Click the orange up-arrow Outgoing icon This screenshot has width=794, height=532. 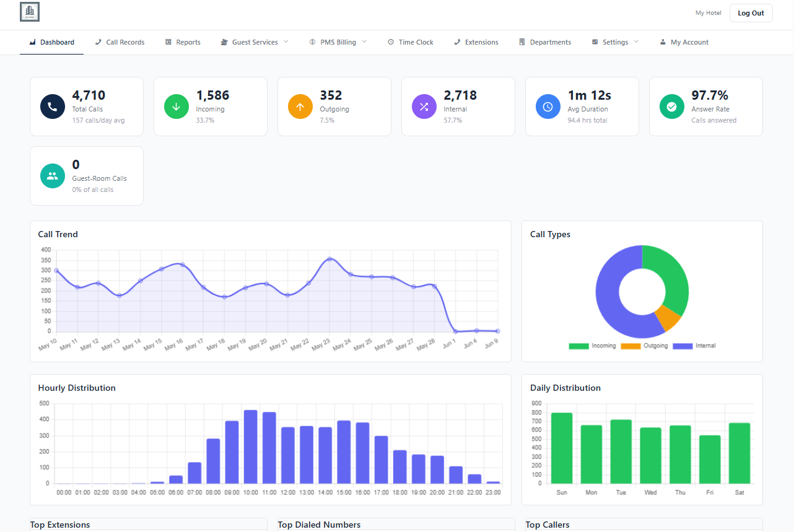[300, 107]
